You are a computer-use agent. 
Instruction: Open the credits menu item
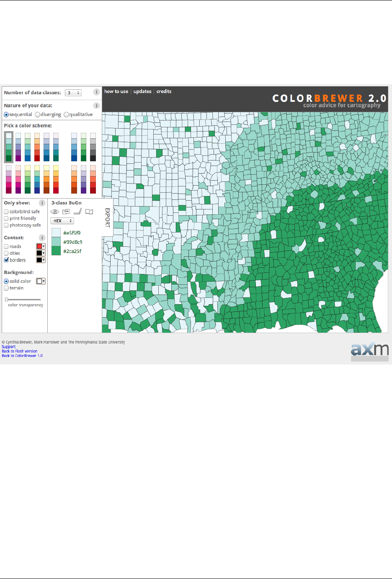point(164,91)
